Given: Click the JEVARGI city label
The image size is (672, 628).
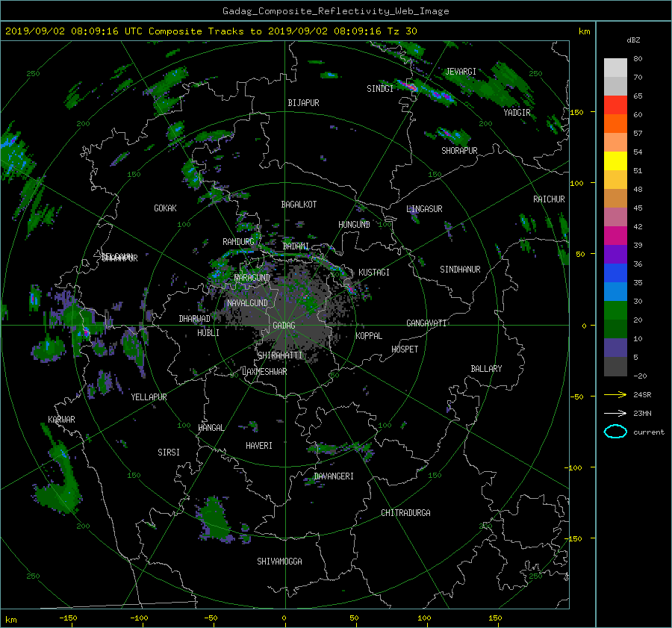Looking at the screenshot, I should point(461,72).
